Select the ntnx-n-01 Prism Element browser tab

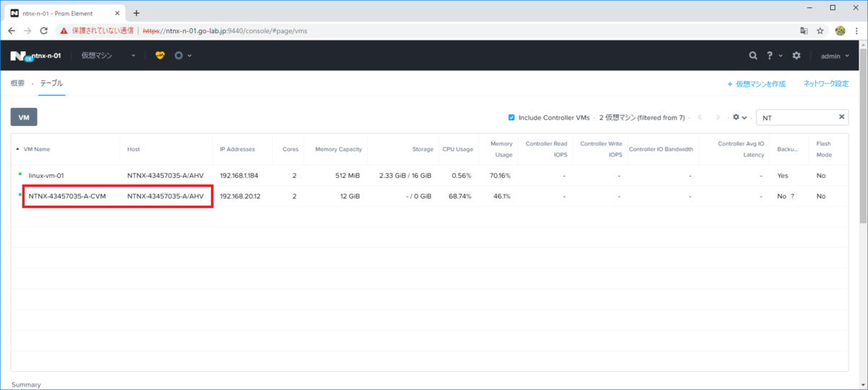[65, 13]
